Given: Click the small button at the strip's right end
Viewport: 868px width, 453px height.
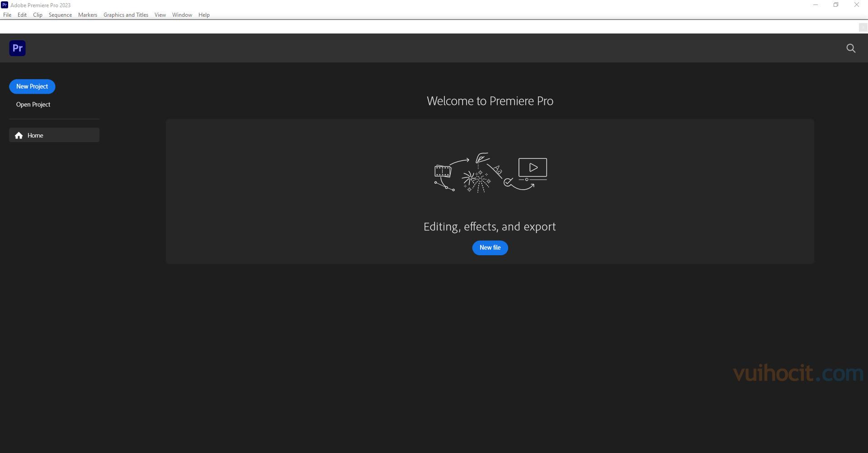Looking at the screenshot, I should point(863,27).
